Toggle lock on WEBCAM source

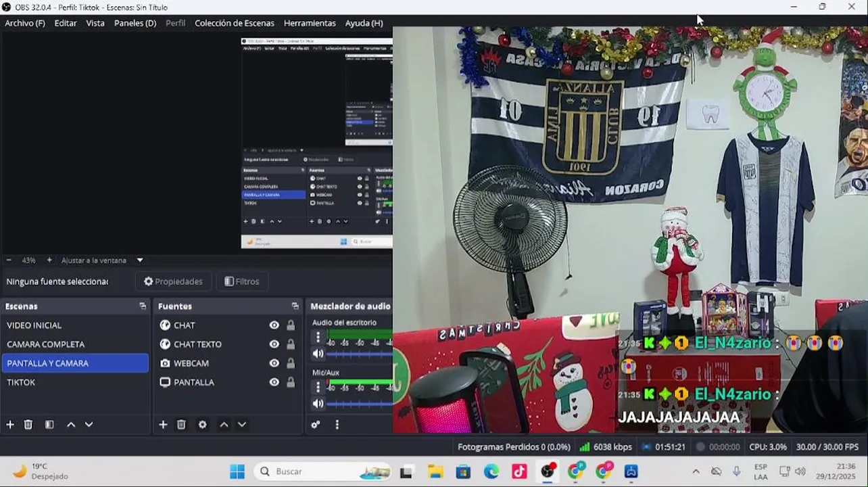pyautogui.click(x=291, y=363)
